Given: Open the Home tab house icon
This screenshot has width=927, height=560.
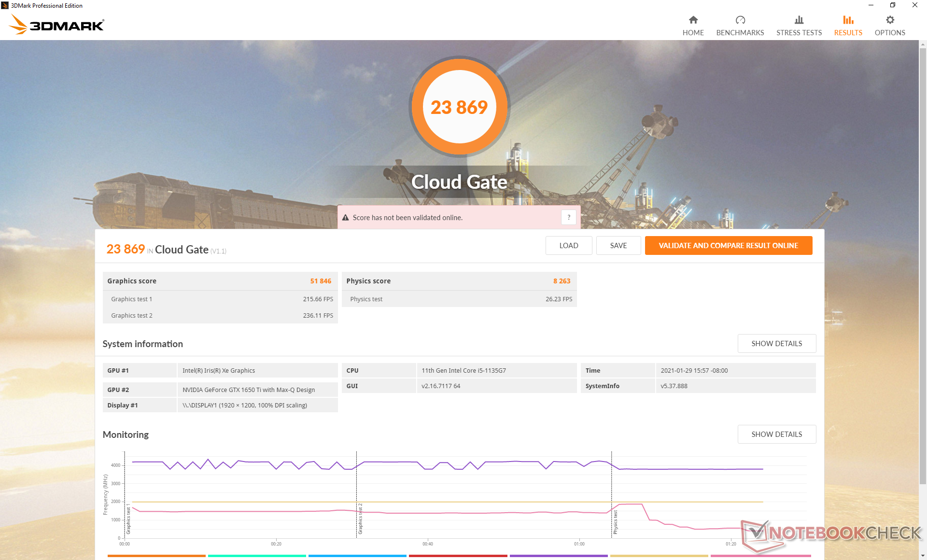Looking at the screenshot, I should 693,20.
